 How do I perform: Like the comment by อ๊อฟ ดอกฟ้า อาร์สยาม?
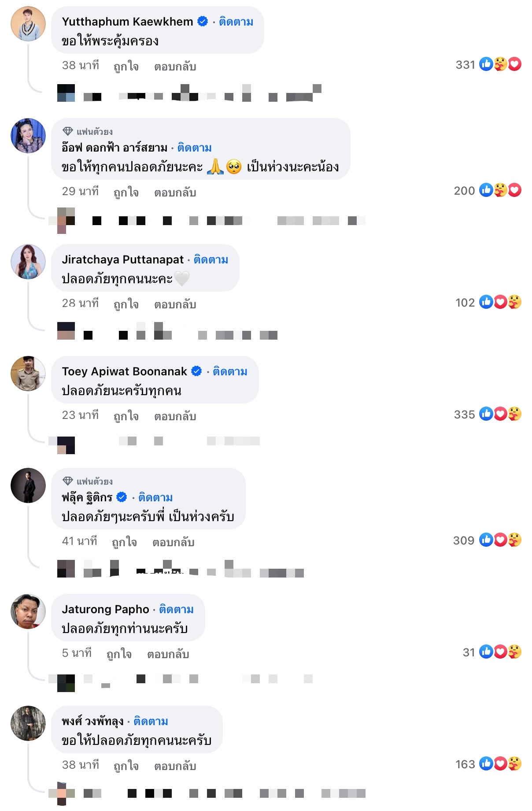tap(126, 192)
